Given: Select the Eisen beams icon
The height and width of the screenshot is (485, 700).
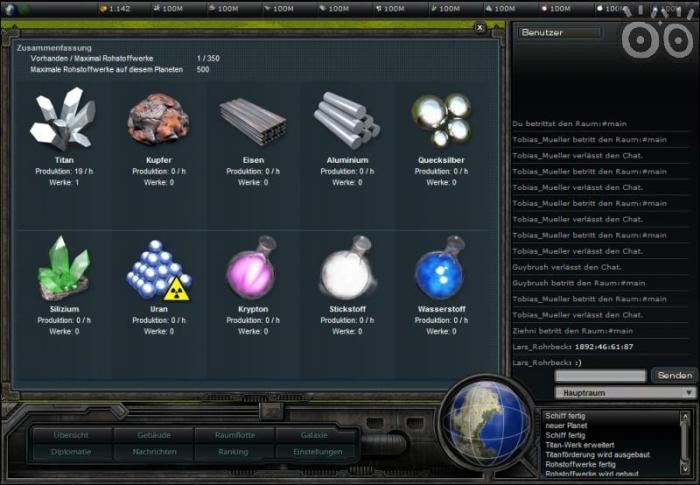Looking at the screenshot, I should coord(253,121).
